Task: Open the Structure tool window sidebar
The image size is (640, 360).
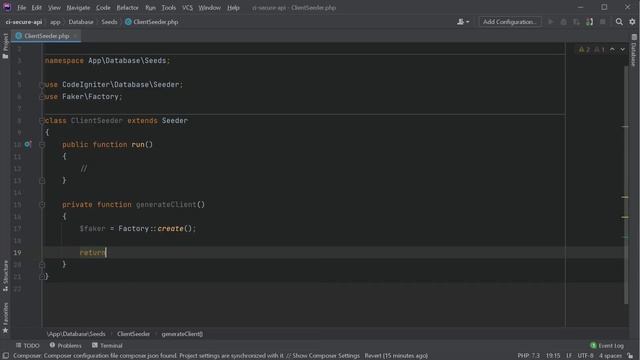Action: coord(5,276)
